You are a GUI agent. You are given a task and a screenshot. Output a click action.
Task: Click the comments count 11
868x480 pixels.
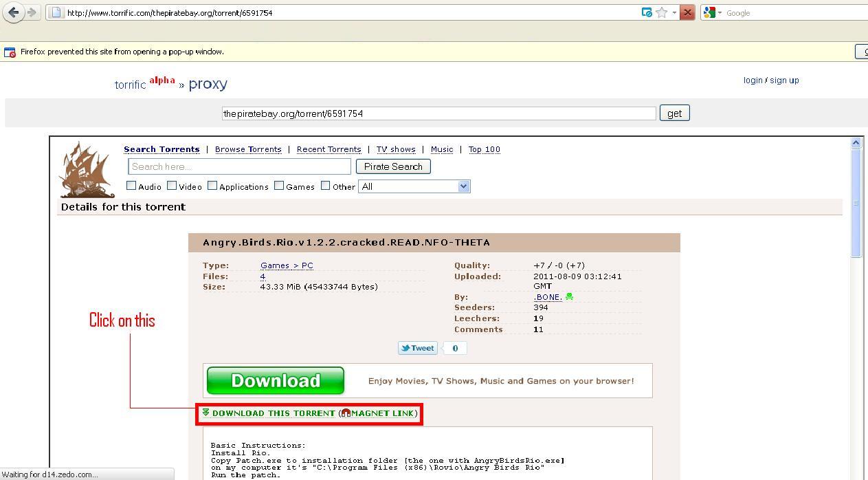[538, 329]
